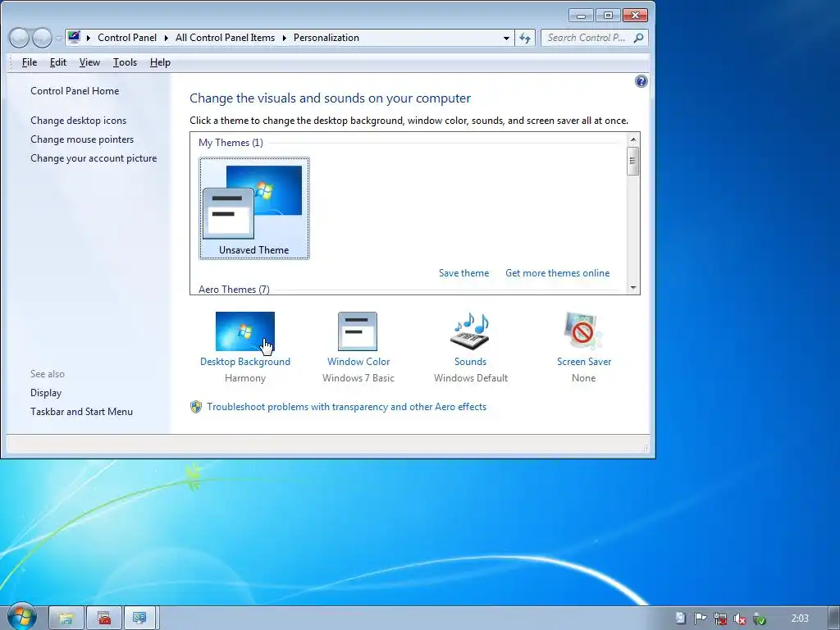
Task: Click the Sounds text label
Action: pos(470,362)
